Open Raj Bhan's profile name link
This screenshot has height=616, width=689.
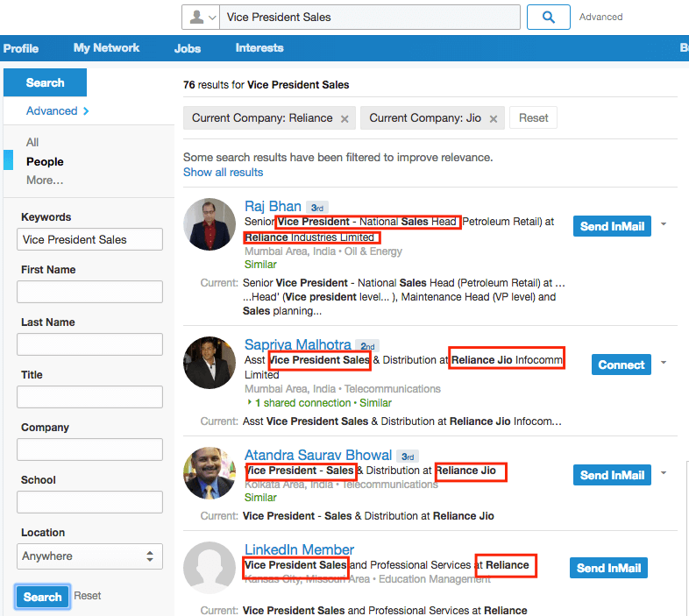[273, 206]
